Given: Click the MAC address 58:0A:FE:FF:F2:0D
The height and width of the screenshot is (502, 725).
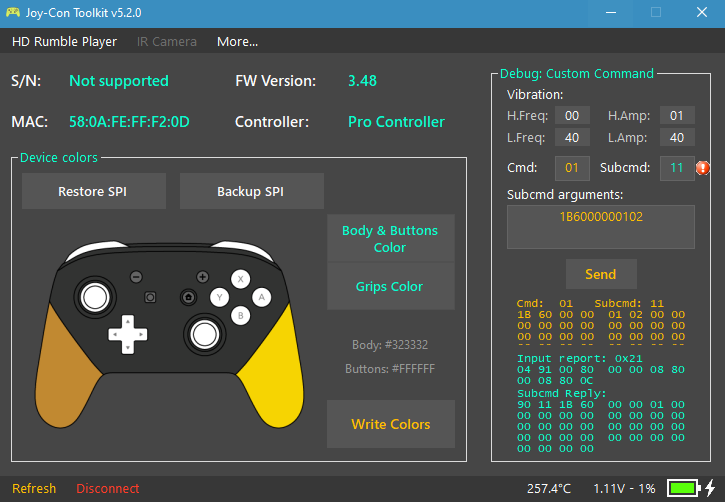Looking at the screenshot, I should click(x=129, y=122).
